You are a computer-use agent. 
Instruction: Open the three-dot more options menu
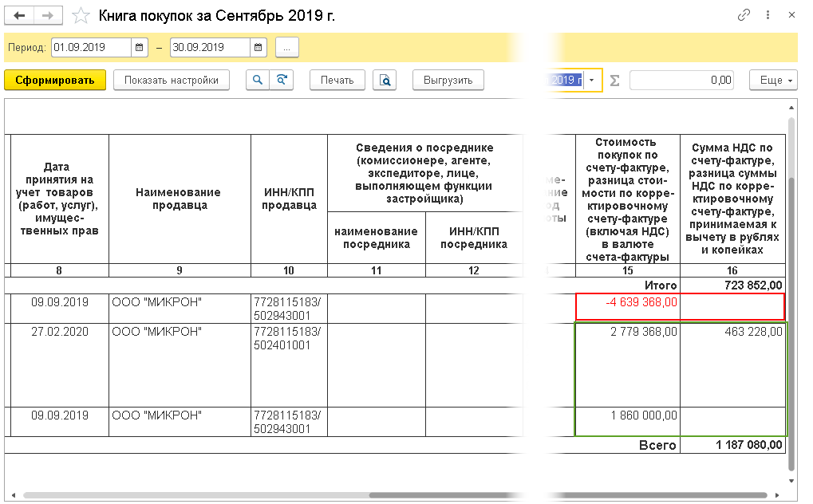[x=768, y=15]
